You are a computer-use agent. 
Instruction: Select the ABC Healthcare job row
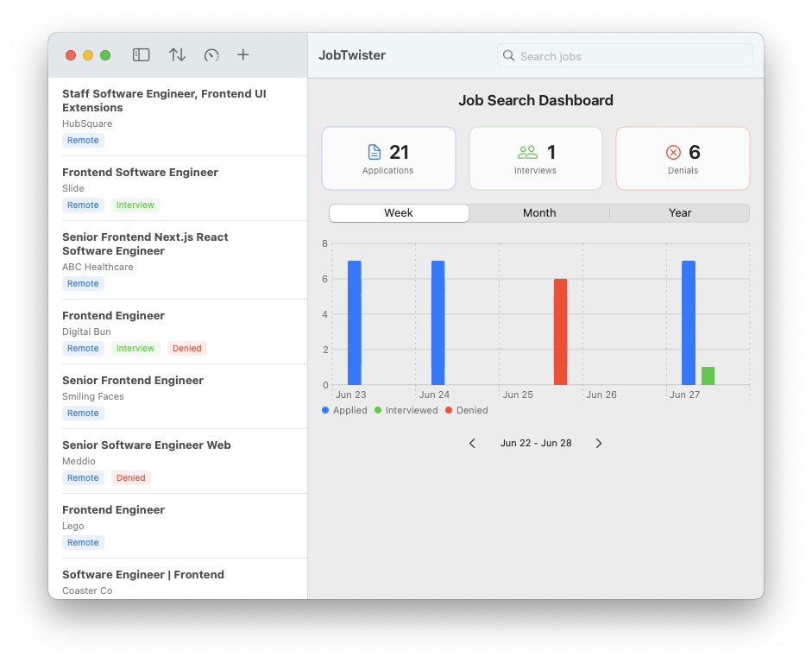178,260
